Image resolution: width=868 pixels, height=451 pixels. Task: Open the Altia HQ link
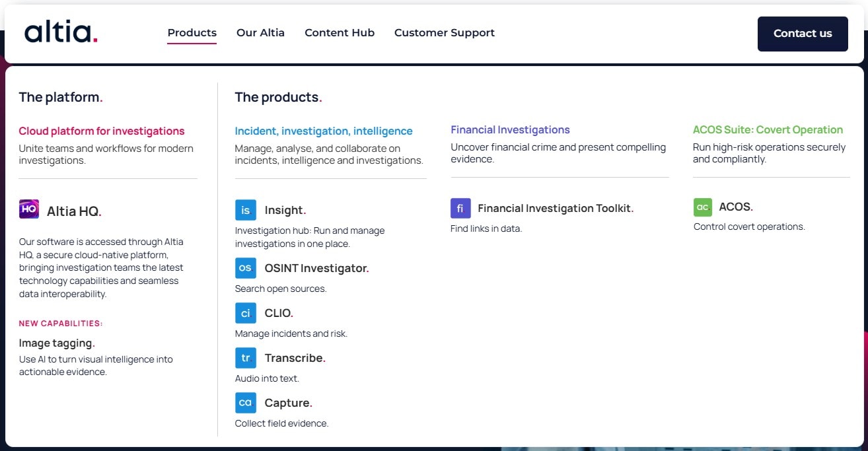click(x=74, y=211)
